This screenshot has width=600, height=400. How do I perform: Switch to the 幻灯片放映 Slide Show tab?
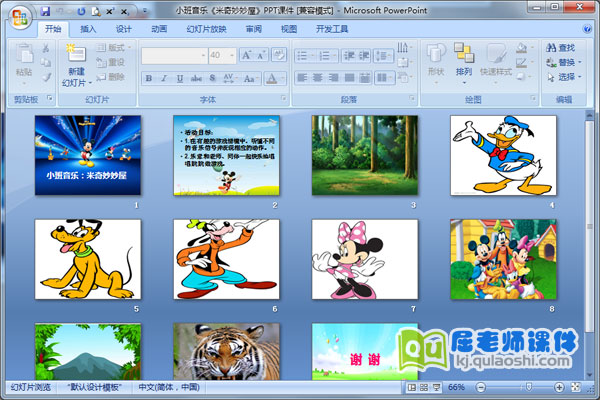[206, 29]
